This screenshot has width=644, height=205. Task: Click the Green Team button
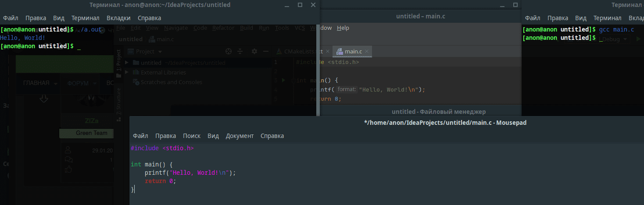click(x=91, y=133)
